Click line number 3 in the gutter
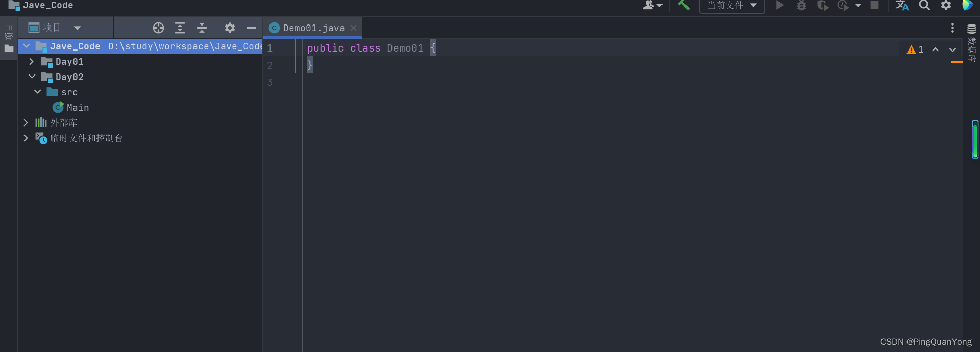The width and height of the screenshot is (980, 352). [x=270, y=82]
